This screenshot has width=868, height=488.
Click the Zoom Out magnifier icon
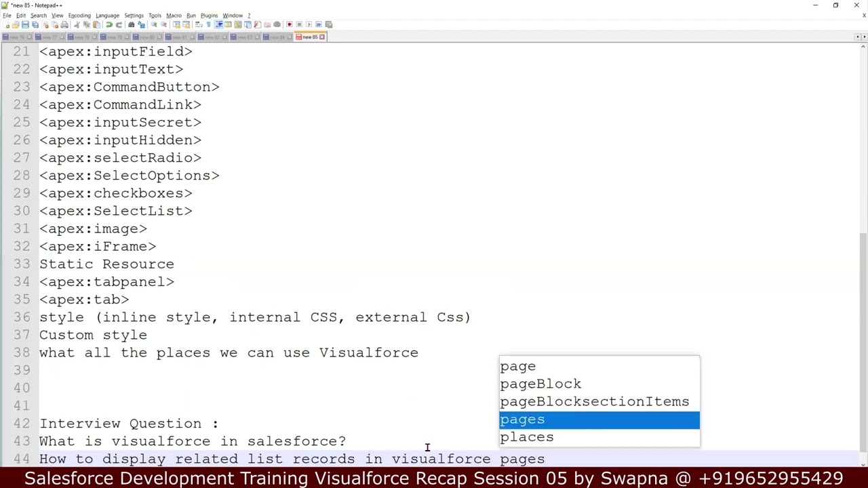point(163,24)
